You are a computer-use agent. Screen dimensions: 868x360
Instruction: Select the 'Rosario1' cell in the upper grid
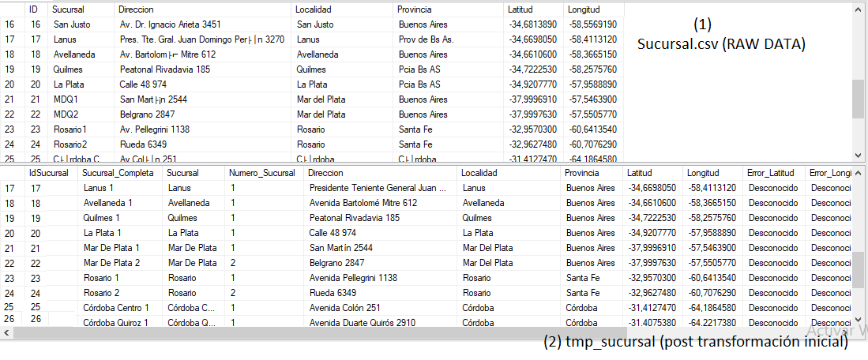tap(82, 129)
